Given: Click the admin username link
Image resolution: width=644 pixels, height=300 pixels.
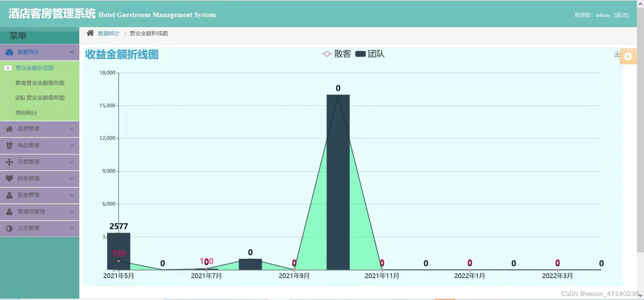Looking at the screenshot, I should 603,15.
